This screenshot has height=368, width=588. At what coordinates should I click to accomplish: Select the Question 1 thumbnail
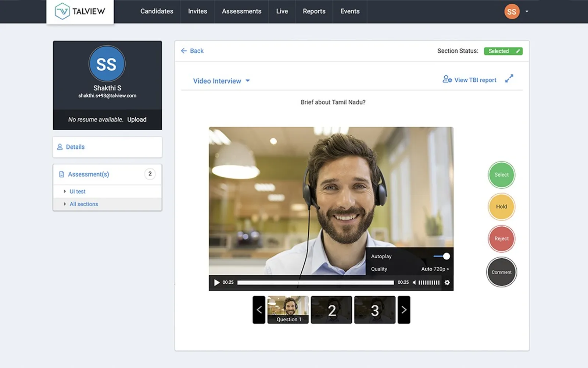tap(288, 310)
